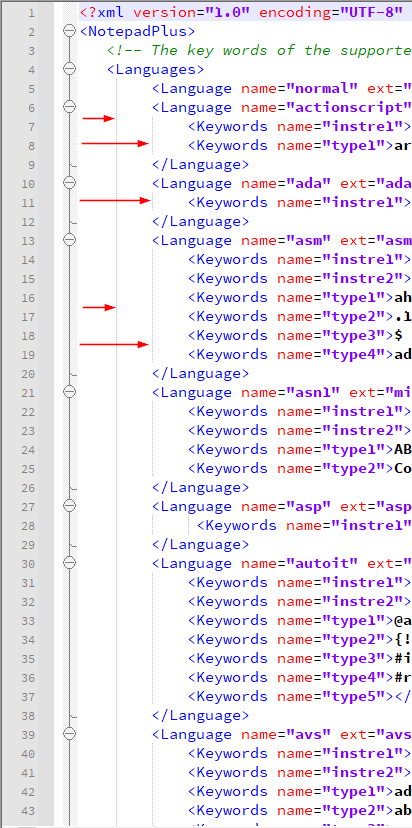Collapse the ada Language fold on line 10
412x828 pixels.
69,184
